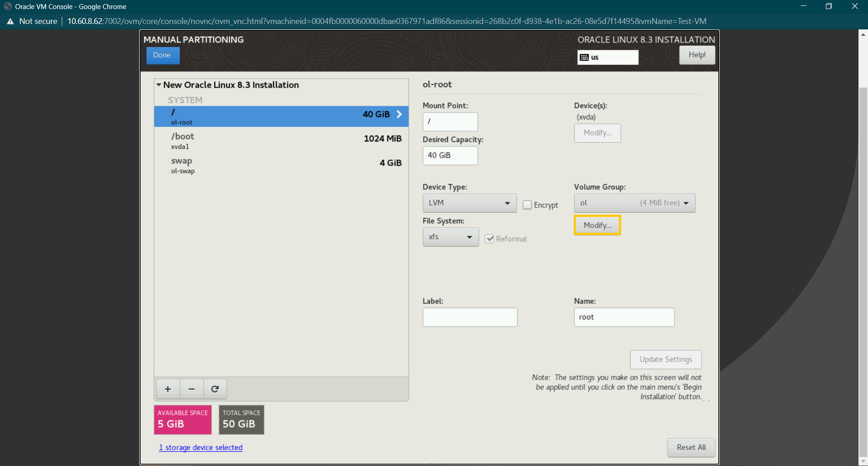
Task: Click the add mount point plus icon
Action: pyautogui.click(x=168, y=389)
